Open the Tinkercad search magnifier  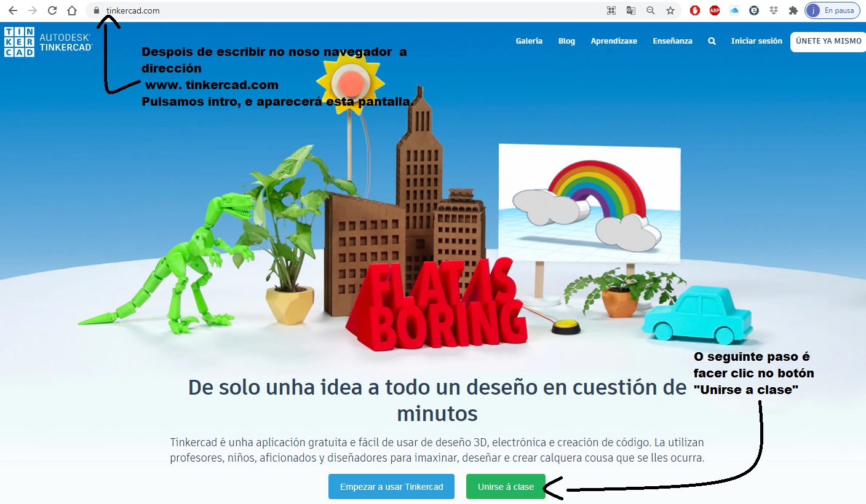click(x=712, y=41)
